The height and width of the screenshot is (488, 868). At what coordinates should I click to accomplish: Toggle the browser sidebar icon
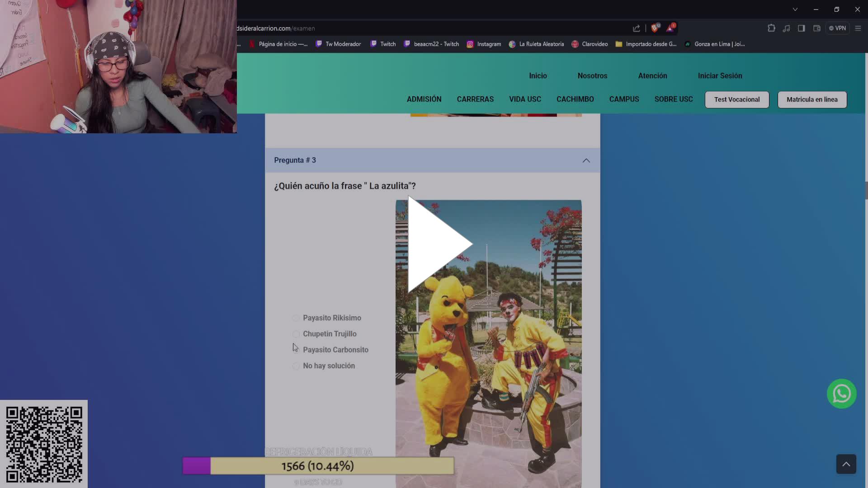coord(802,28)
